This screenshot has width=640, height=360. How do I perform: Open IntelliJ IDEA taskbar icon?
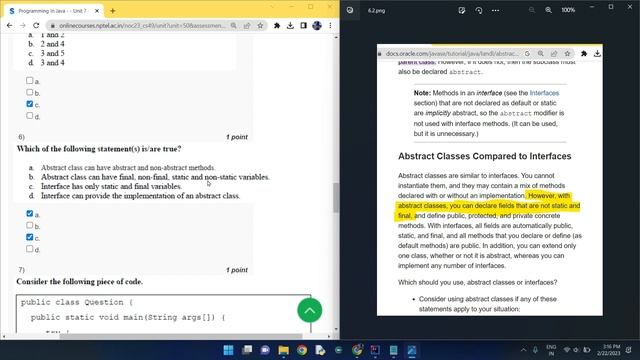[x=375, y=350]
